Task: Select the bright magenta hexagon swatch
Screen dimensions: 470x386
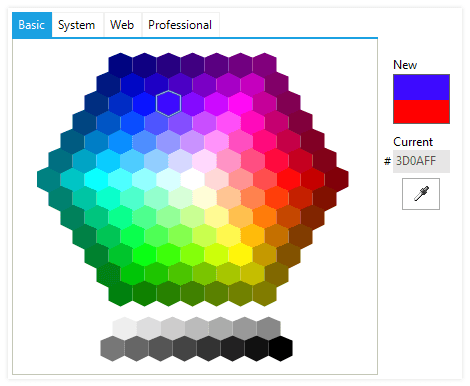Action: tap(241, 103)
